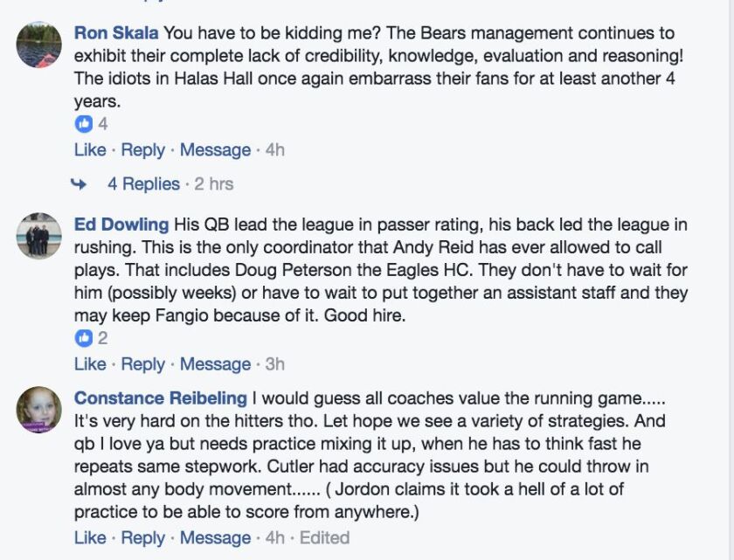Message Ed Dowling
Viewport: 734px width, 560px height.
click(x=215, y=364)
